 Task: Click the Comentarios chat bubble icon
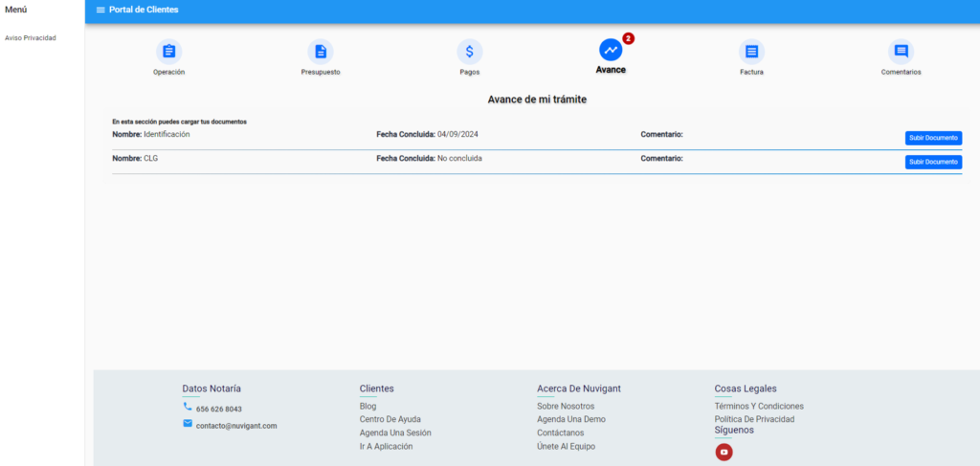pos(901,52)
